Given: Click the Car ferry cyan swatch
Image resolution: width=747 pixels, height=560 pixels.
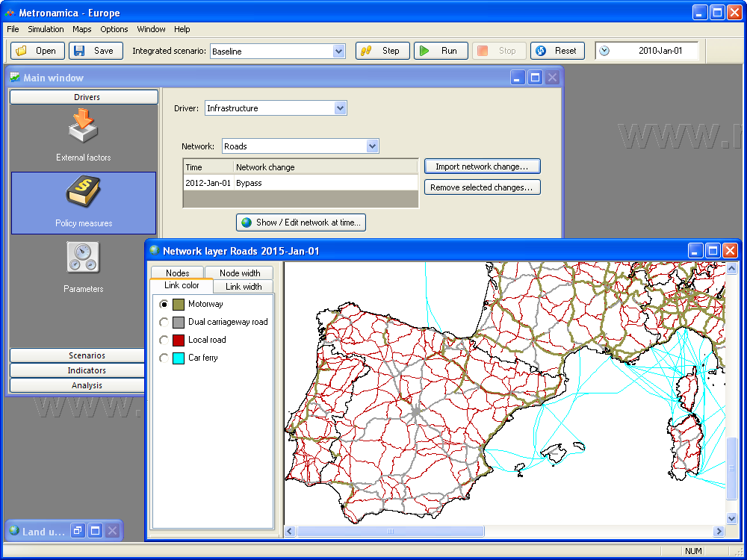Looking at the screenshot, I should pos(179,358).
